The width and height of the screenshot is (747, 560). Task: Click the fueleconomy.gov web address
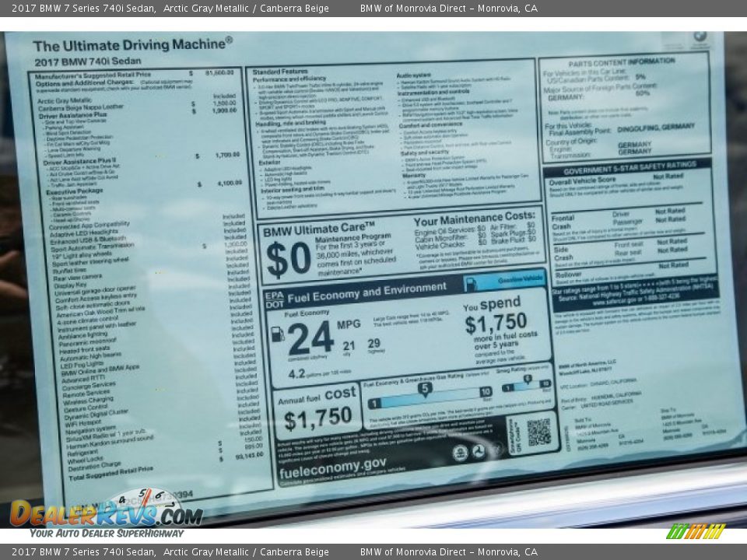(332, 463)
